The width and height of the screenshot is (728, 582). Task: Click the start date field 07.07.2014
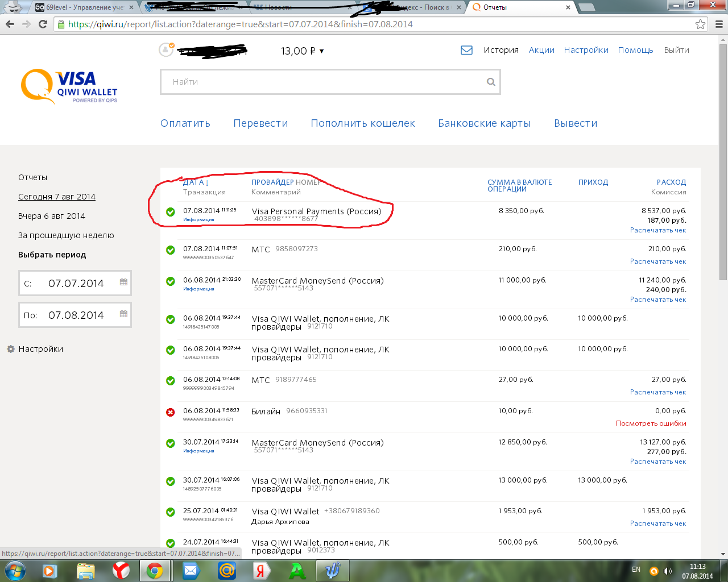pyautogui.click(x=75, y=283)
